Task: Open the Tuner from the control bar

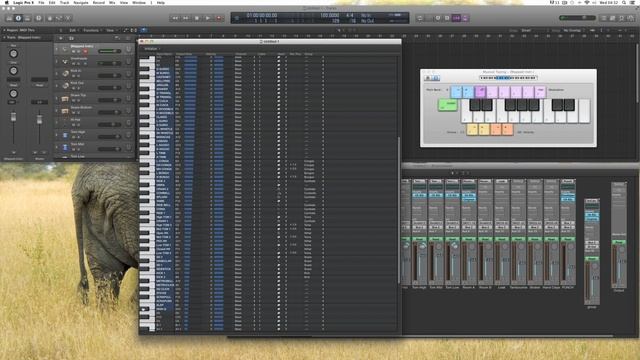Action: [438, 18]
